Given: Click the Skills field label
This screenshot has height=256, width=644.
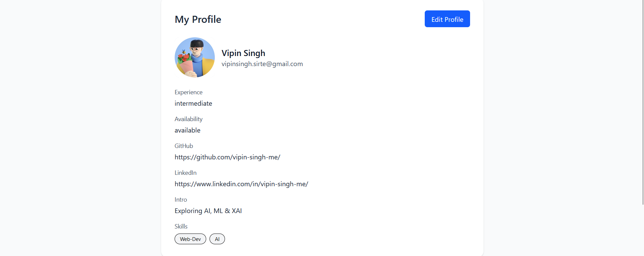Looking at the screenshot, I should click(x=181, y=226).
